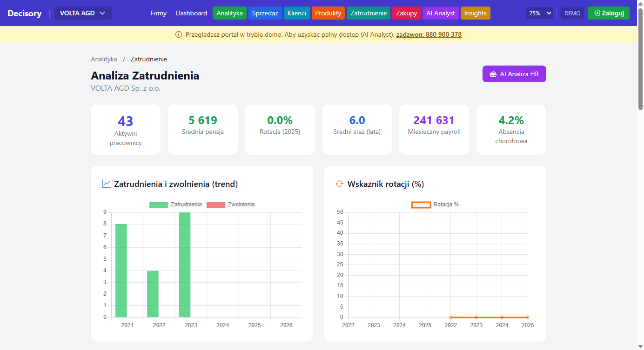
Task: Click the info icon in the demo banner
Action: (x=179, y=34)
